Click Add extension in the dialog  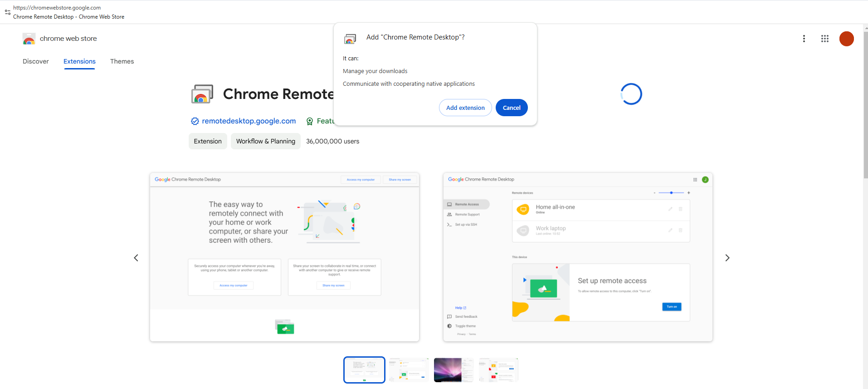coord(465,108)
